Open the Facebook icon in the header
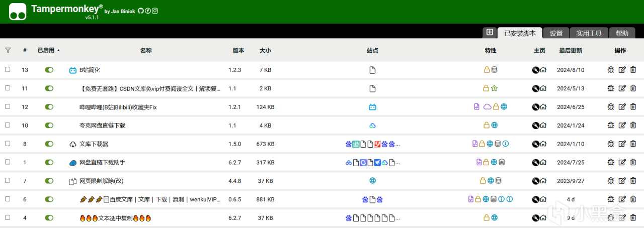 pos(148,11)
